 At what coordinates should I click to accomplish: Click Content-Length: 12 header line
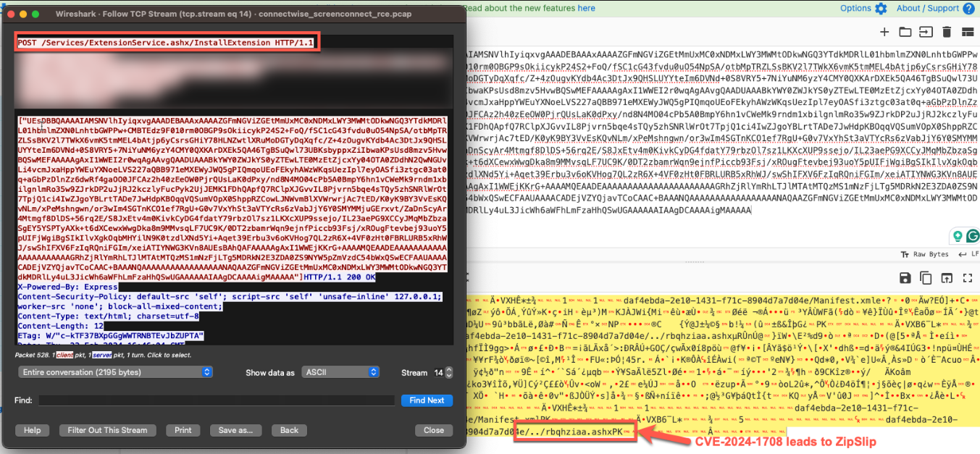point(62,326)
